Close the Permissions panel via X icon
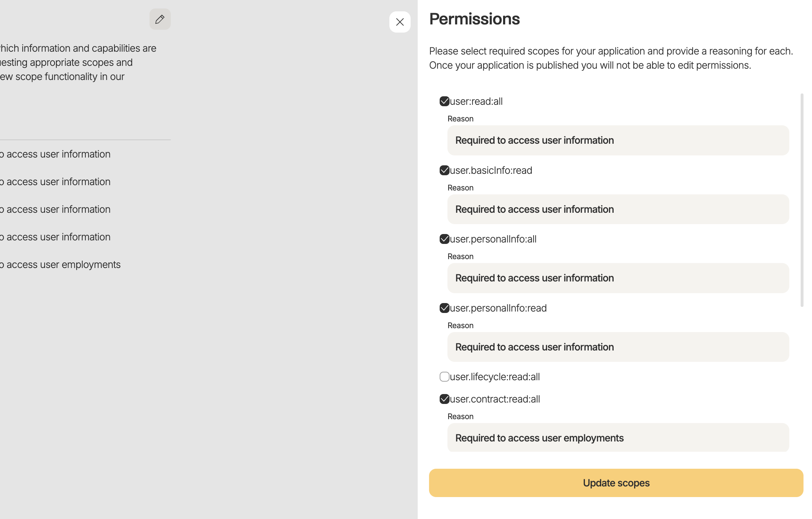The height and width of the screenshot is (519, 812). point(400,22)
